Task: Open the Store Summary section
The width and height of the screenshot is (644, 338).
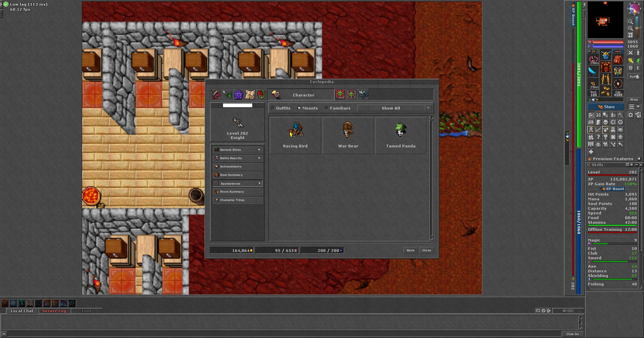Action: tap(237, 192)
